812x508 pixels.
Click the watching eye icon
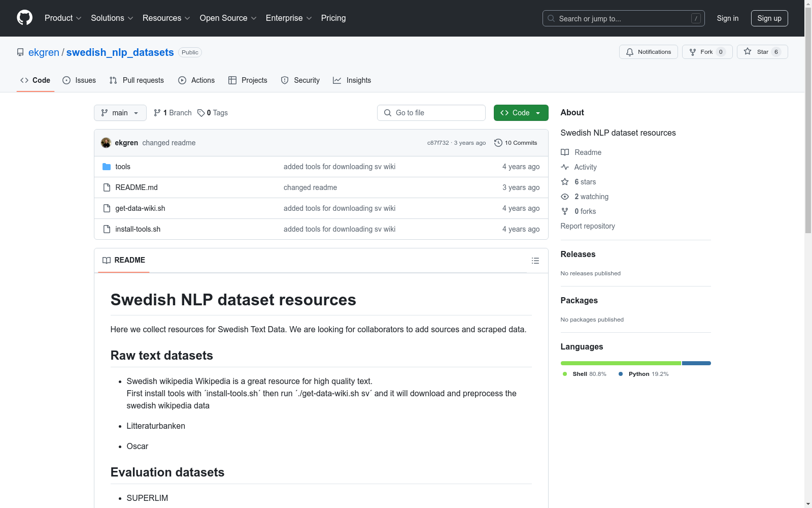click(565, 197)
